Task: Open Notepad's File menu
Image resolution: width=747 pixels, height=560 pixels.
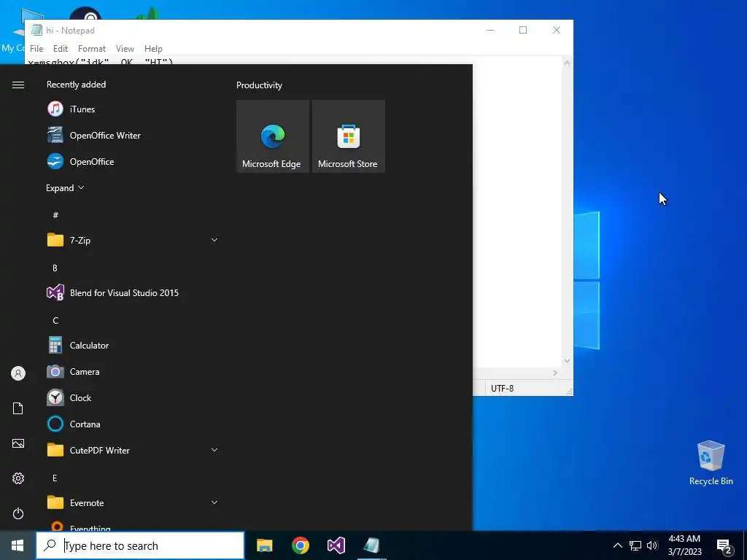Action: pos(36,49)
